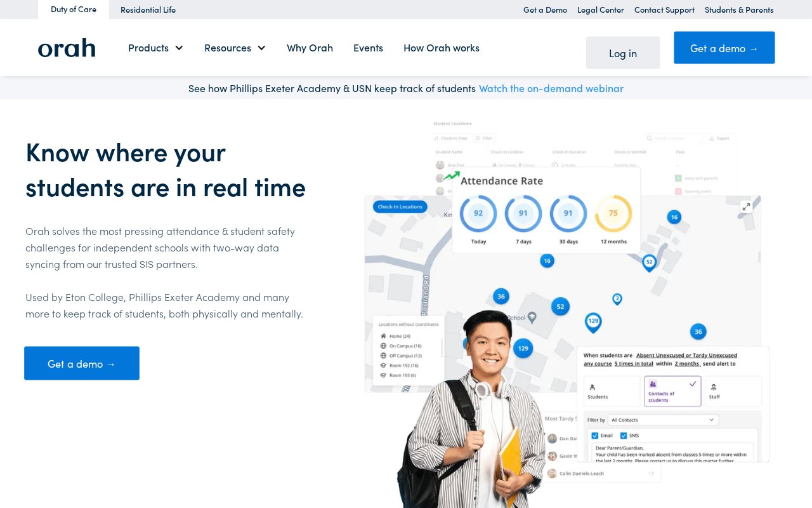Click Get a demo button under hero text
Viewport: 812px width, 508px height.
(82, 363)
